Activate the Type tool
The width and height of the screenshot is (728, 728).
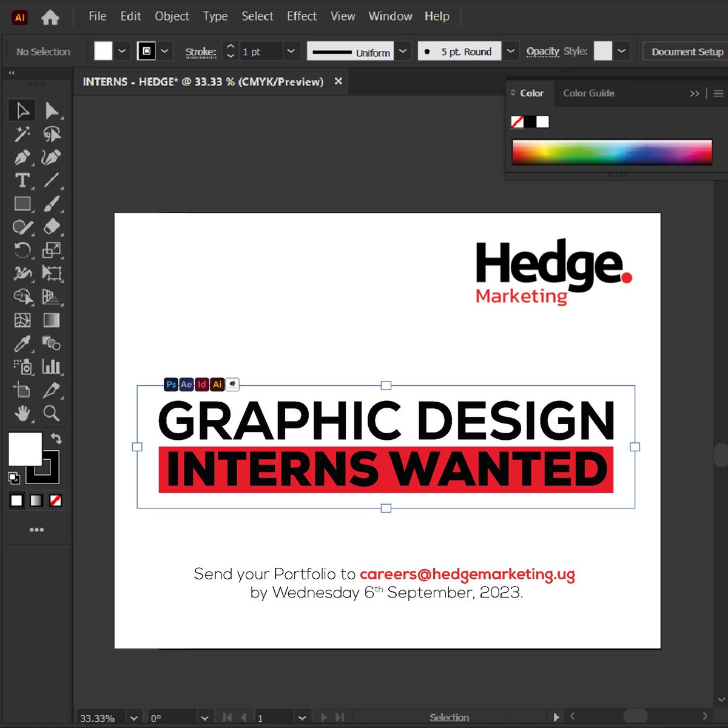pyautogui.click(x=22, y=180)
